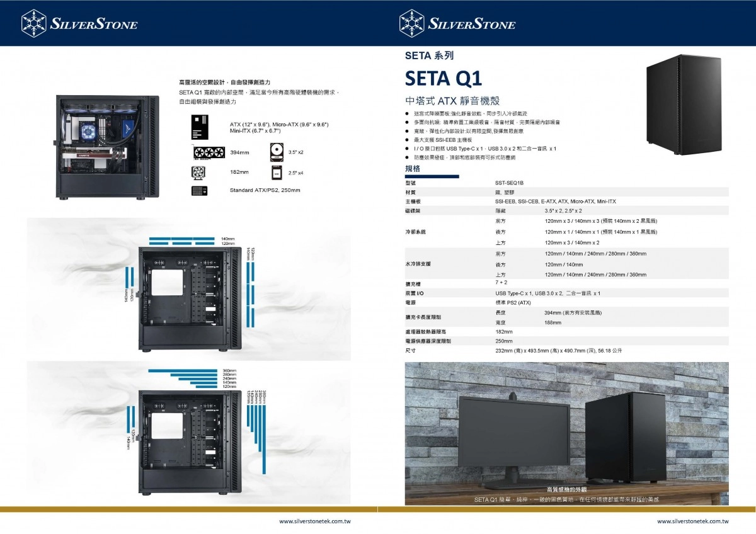Click "SSI-EEB, SSI-CEB, E-ATX, ATX, Micro-ATX, Mini-ITX" value
The width and height of the screenshot is (756, 534).
click(x=556, y=201)
